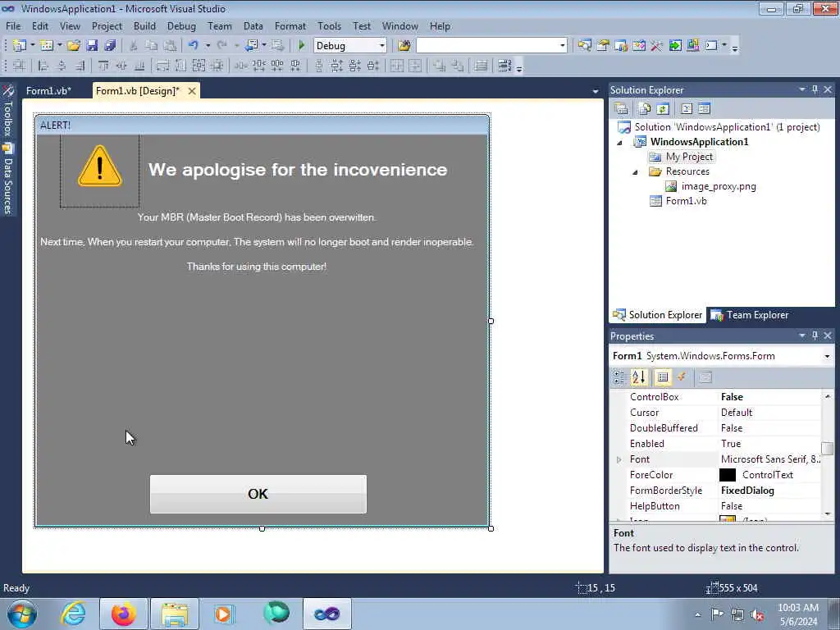The width and height of the screenshot is (840, 630).
Task: Select image_proxy.png in Solution Explorer
Action: 718,186
